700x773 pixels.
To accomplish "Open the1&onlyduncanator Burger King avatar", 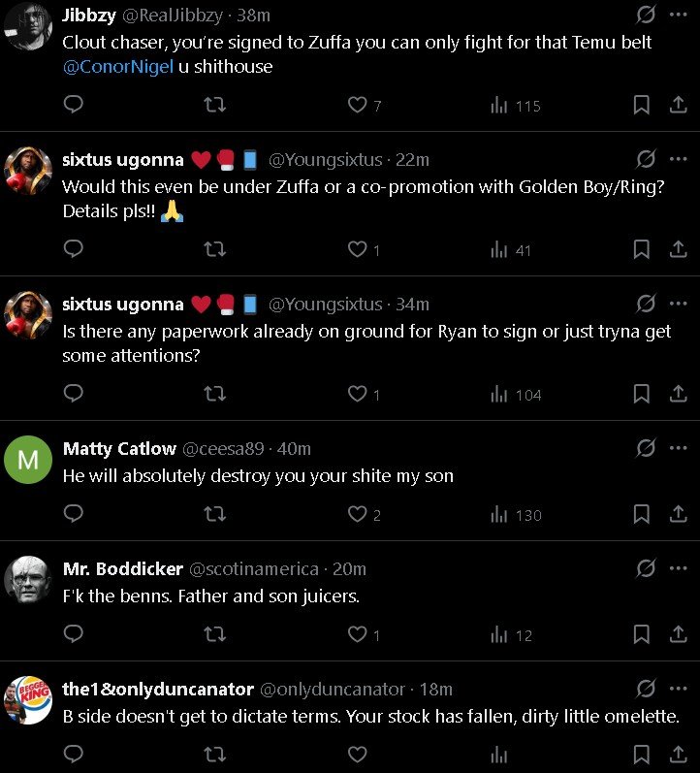I will click(28, 700).
